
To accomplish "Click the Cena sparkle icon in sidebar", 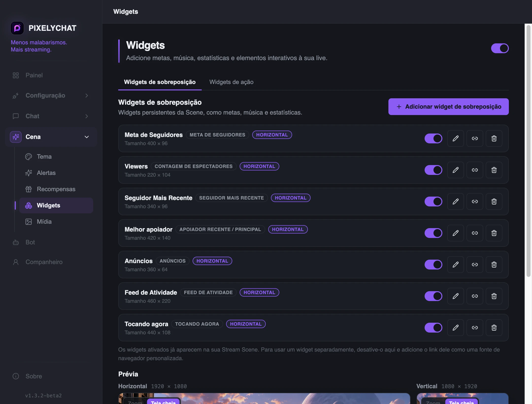I will (x=16, y=137).
